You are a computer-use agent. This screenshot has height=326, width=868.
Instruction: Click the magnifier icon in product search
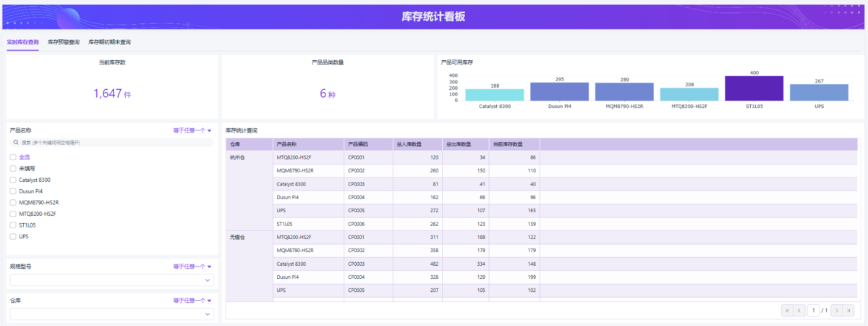(15, 143)
